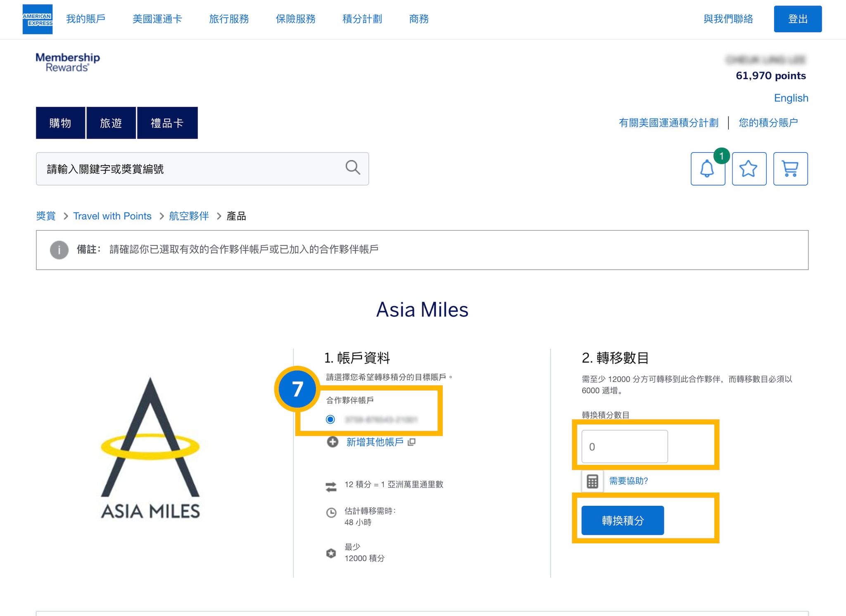Switch to the 禮品卡 tab
This screenshot has width=846, height=616.
coord(167,123)
